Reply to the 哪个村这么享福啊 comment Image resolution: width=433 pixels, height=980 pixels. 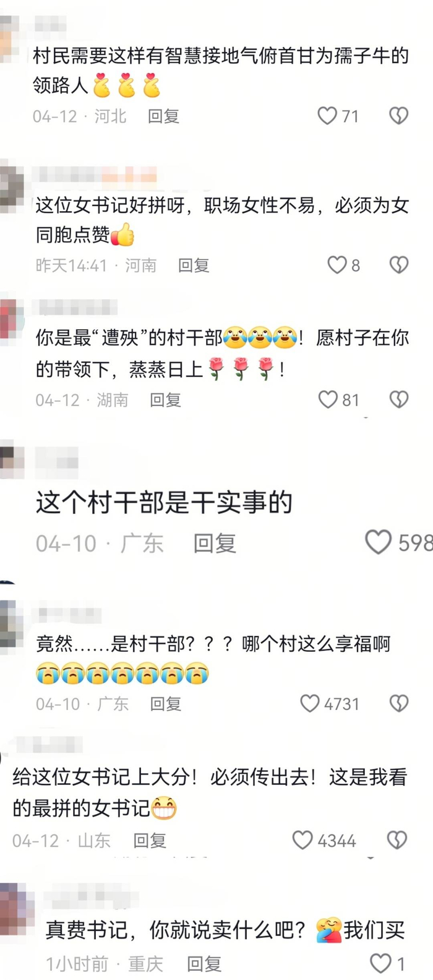165,703
